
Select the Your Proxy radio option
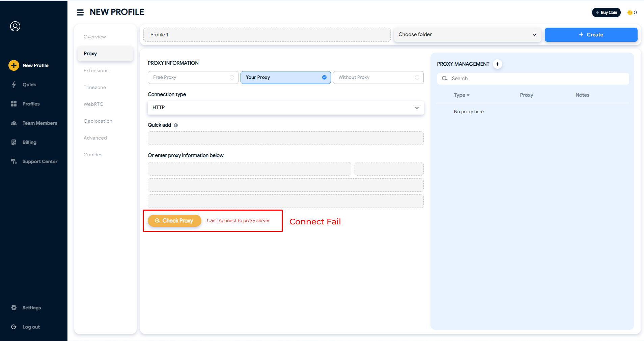pos(324,77)
